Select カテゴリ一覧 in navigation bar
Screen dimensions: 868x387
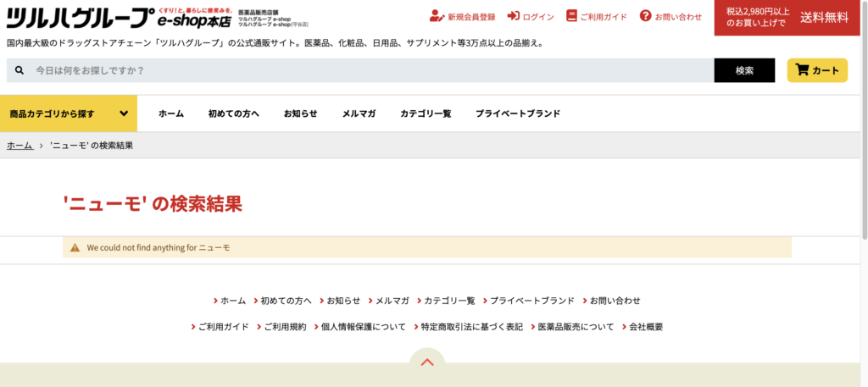click(426, 113)
